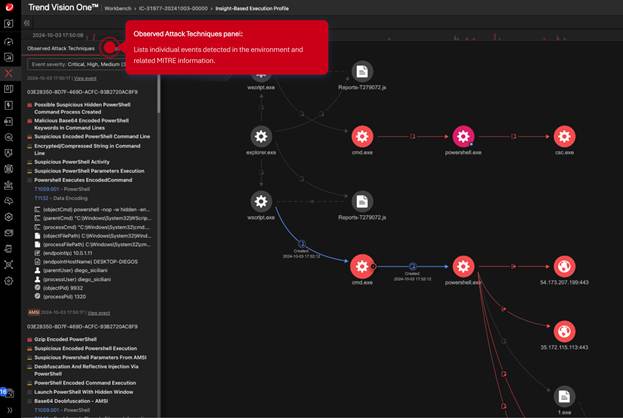The width and height of the screenshot is (623, 418).
Task: Collapse the Observed Attack Techniques panel with «
Action: pyautogui.click(x=27, y=23)
